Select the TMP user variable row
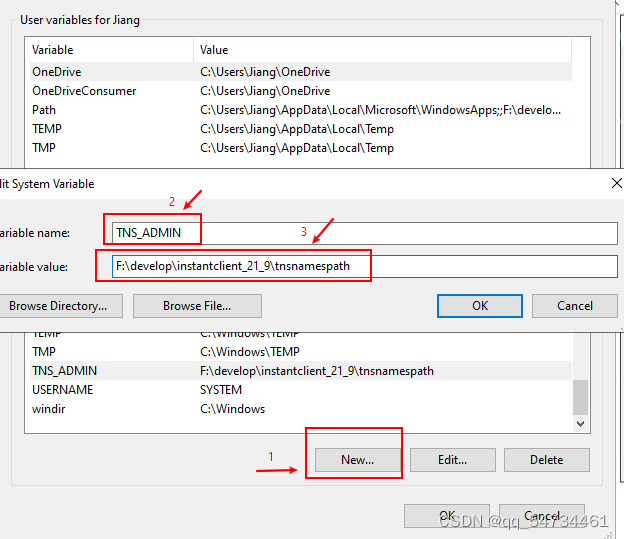This screenshot has width=624, height=539. tap(301, 148)
